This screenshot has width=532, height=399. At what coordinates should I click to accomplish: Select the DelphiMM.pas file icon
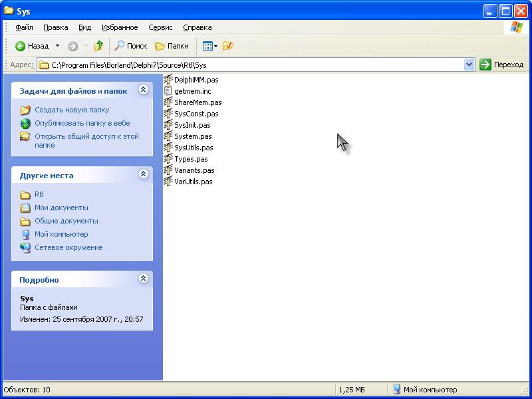coord(168,80)
